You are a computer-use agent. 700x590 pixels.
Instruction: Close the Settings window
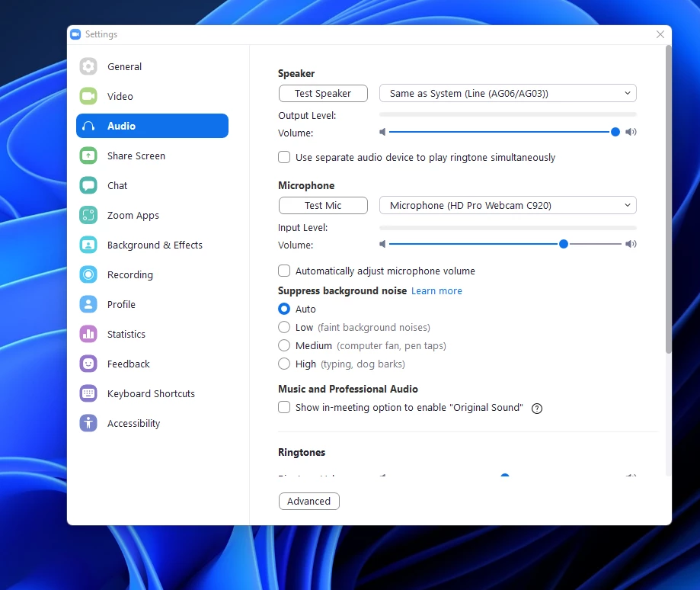tap(660, 34)
